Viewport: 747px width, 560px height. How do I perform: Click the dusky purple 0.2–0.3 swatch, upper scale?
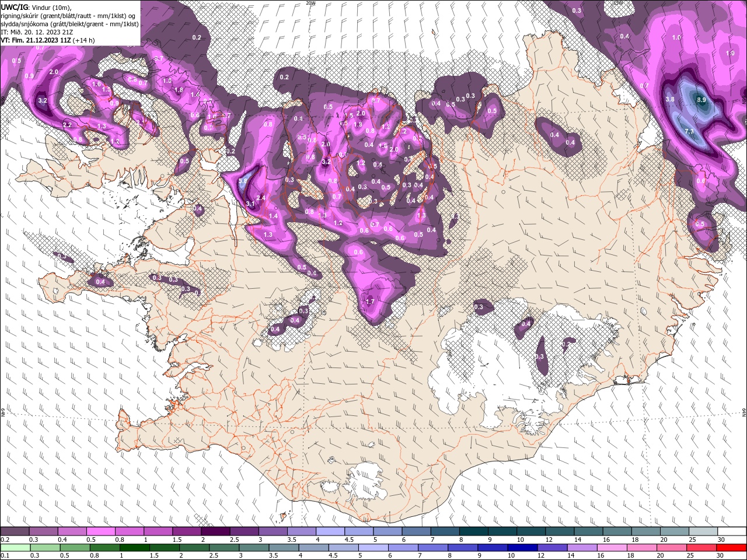point(15,531)
